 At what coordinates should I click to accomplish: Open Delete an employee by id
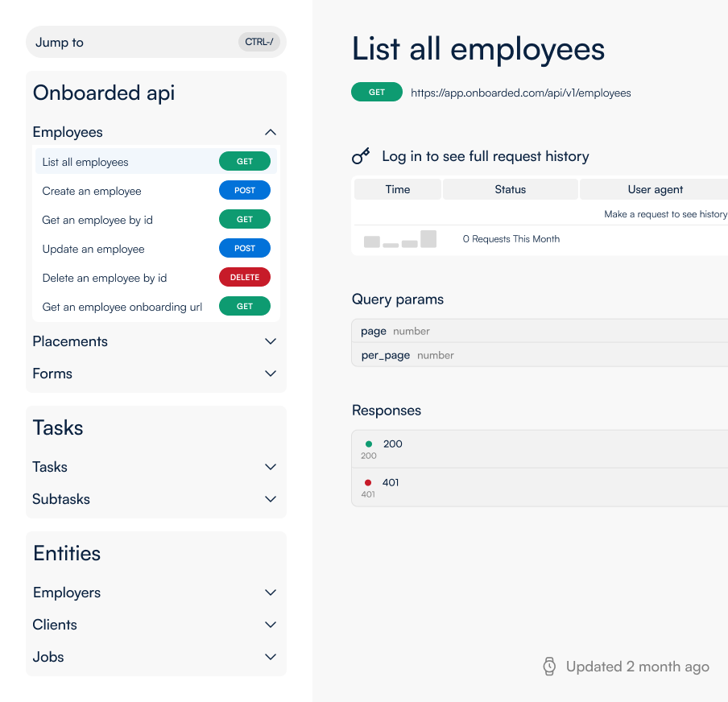pyautogui.click(x=156, y=278)
